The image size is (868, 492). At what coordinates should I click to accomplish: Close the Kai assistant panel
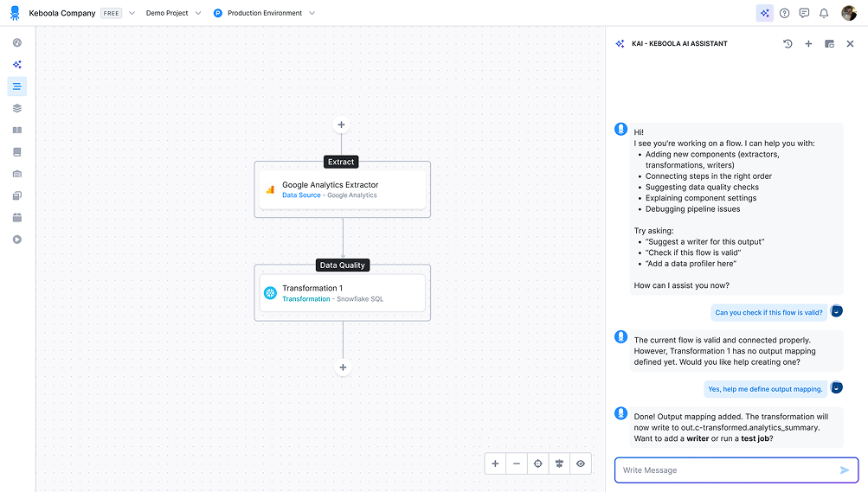tap(851, 44)
